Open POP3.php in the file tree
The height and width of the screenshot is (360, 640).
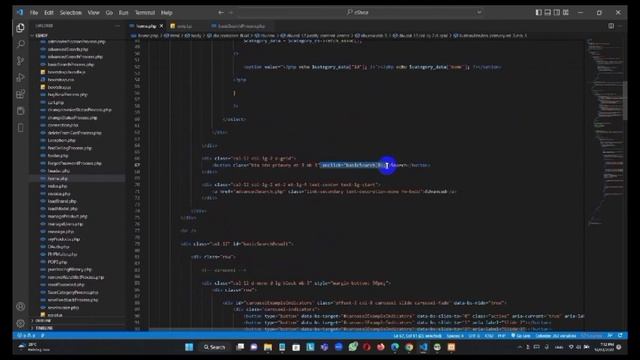pos(57,262)
